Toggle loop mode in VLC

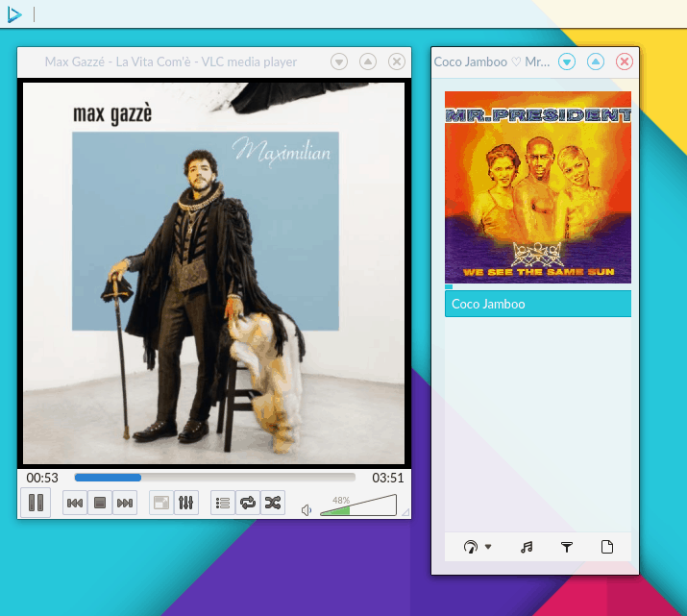click(248, 503)
